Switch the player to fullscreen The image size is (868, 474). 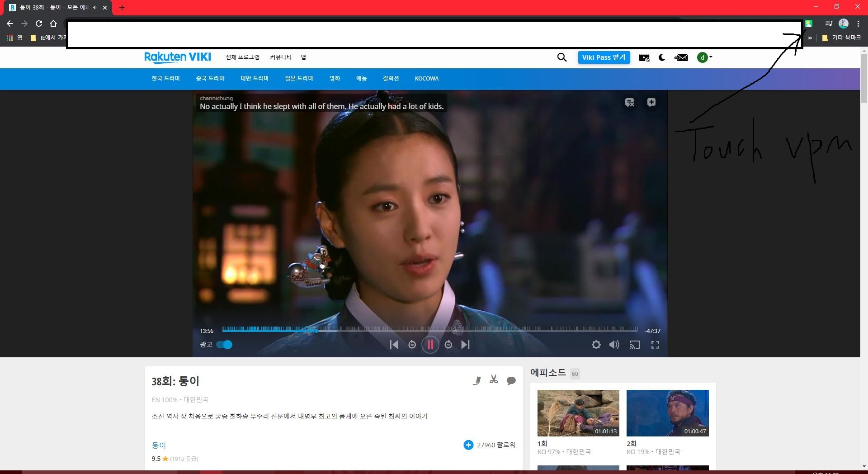pyautogui.click(x=655, y=345)
